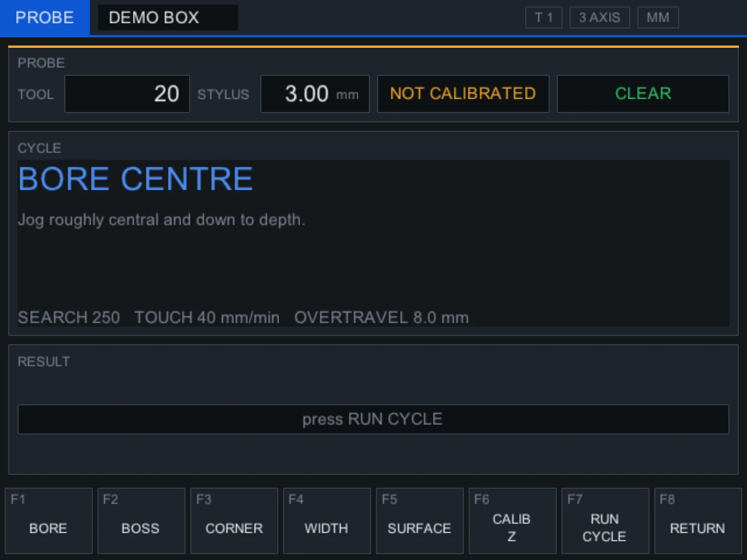Click the green CLEAR button
Image resolution: width=747 pixels, height=560 pixels.
point(643,94)
